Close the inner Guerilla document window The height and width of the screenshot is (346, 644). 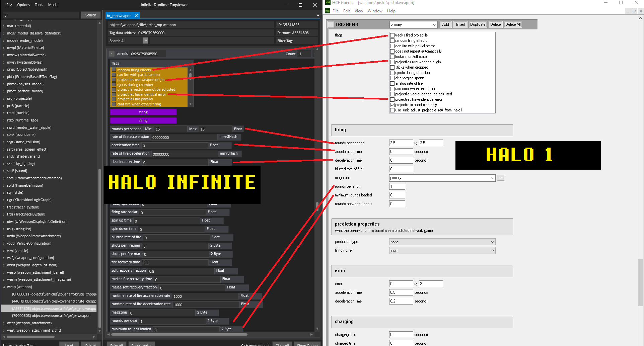coord(641,11)
